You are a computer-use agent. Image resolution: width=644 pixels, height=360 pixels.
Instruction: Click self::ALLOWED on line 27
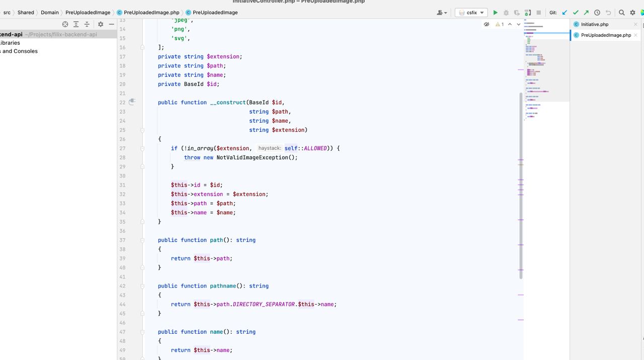[x=305, y=148]
